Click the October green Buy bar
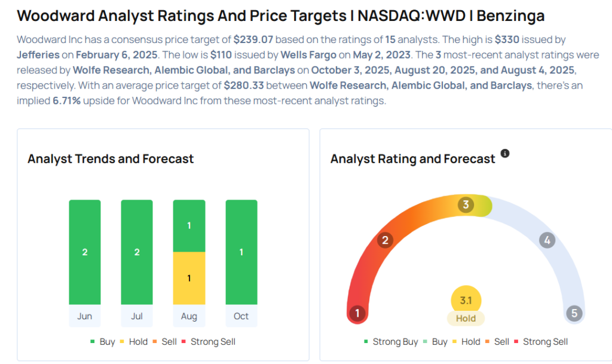Screen dimensions: 612x364 (241, 252)
